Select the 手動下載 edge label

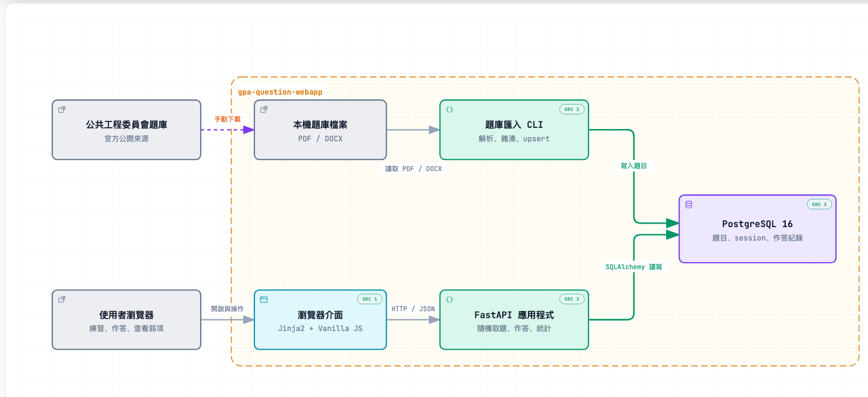tap(228, 119)
